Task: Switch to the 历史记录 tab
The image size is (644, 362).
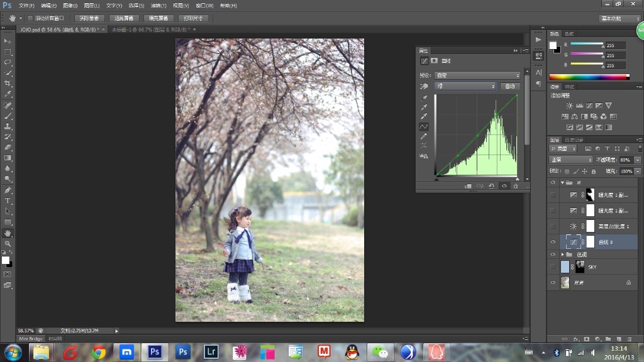Action: click(x=574, y=140)
